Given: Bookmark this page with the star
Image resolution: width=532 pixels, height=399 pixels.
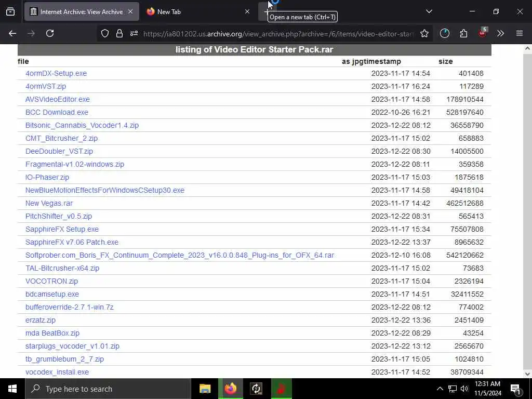Looking at the screenshot, I should (424, 33).
